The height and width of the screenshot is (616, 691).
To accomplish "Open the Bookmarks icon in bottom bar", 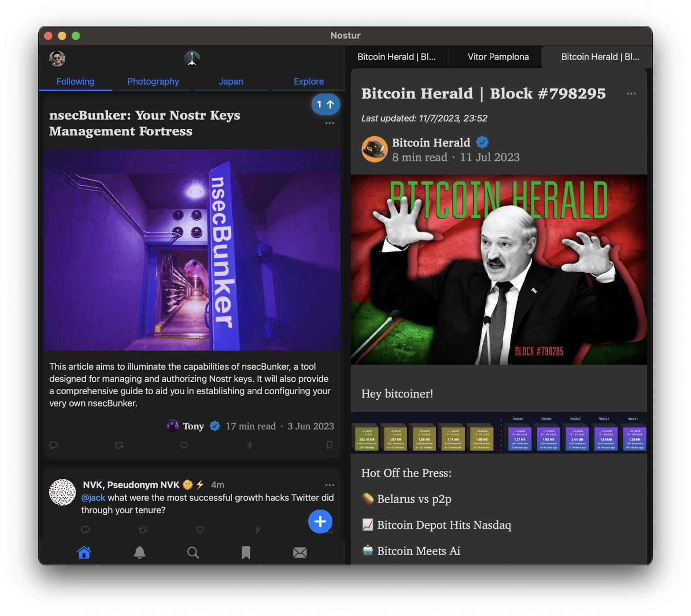I will (x=246, y=552).
